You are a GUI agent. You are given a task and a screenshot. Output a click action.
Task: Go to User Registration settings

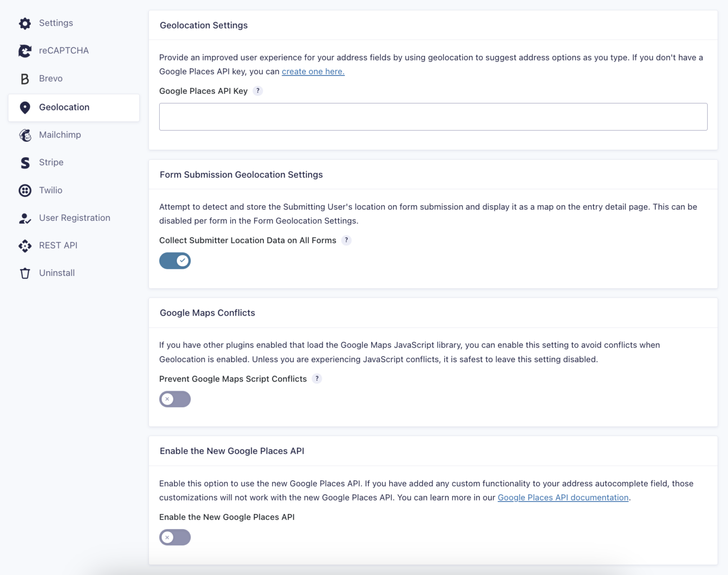pos(74,218)
